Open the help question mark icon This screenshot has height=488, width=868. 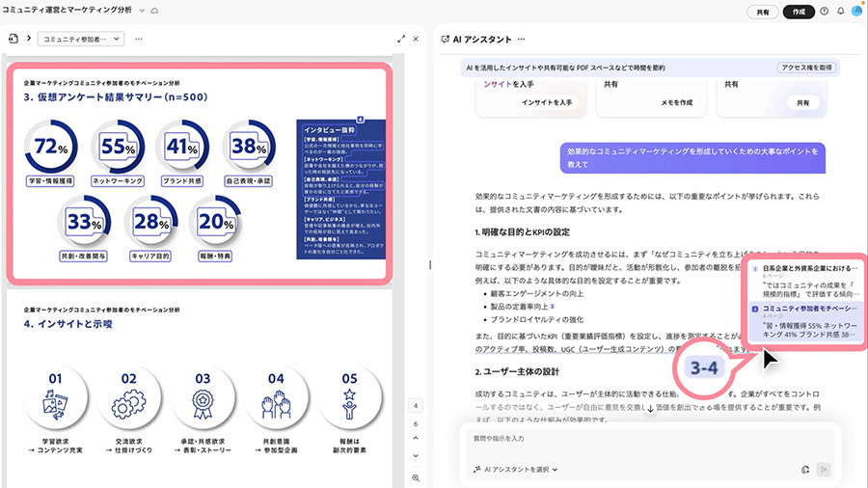825,11
